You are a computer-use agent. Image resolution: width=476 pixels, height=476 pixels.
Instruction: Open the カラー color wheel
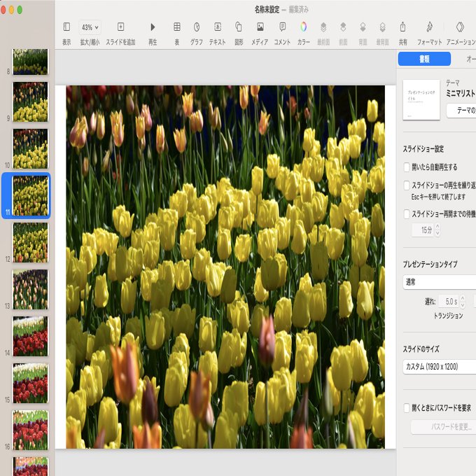click(x=303, y=27)
